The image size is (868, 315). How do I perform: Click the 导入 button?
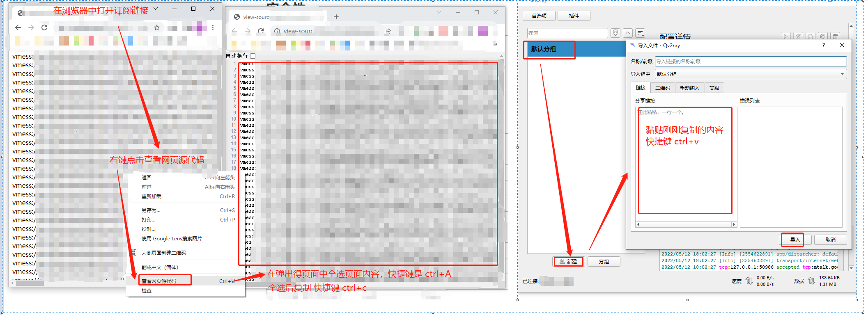pyautogui.click(x=795, y=240)
